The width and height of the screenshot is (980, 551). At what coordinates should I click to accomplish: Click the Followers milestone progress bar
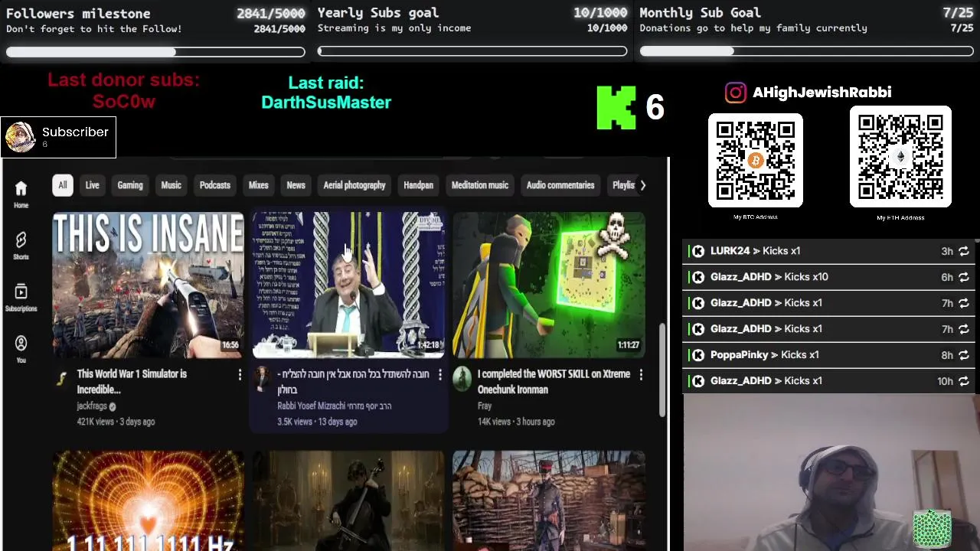(155, 52)
